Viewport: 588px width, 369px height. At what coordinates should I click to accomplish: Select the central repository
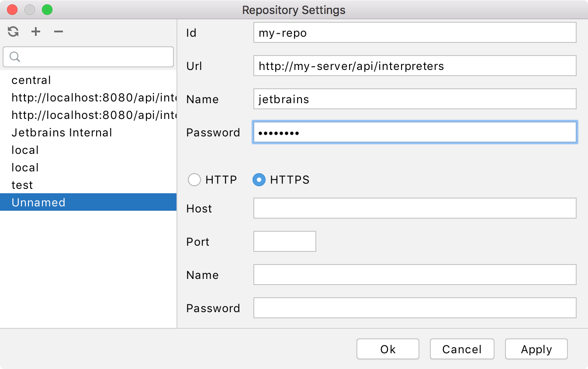[x=31, y=80]
